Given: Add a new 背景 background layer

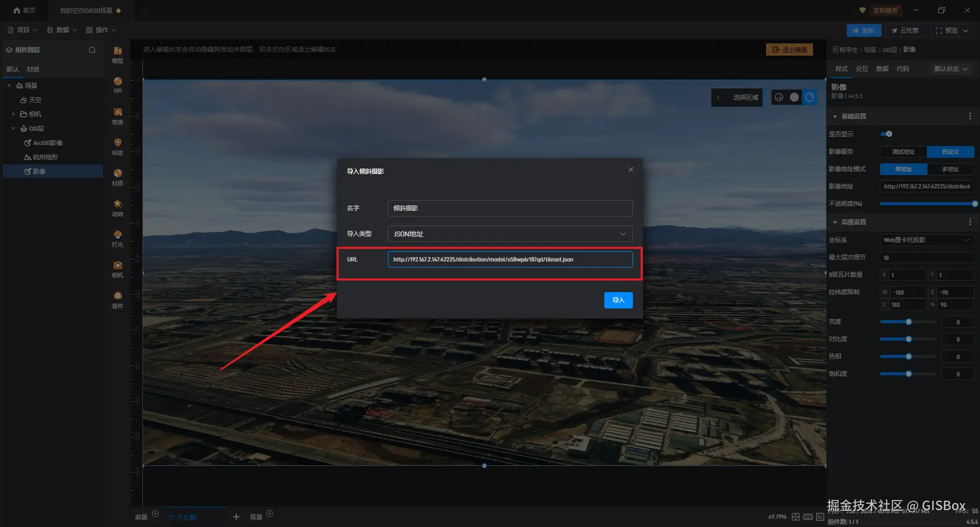Looking at the screenshot, I should tap(270, 514).
